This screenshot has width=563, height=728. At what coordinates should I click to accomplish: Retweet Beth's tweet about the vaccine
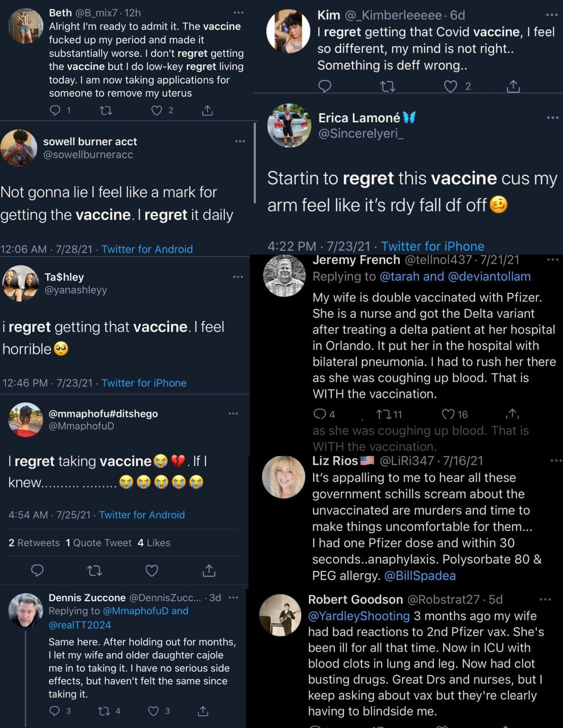pos(106,110)
